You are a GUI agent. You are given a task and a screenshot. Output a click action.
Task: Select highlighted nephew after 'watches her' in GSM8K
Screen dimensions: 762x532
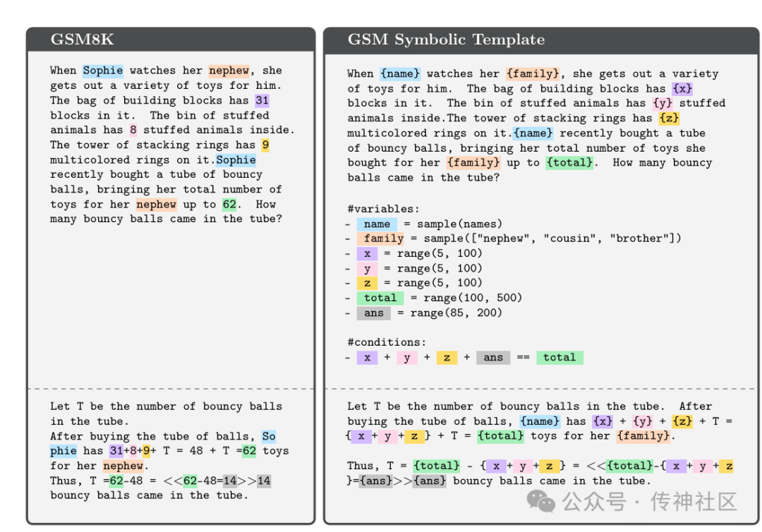[229, 71]
